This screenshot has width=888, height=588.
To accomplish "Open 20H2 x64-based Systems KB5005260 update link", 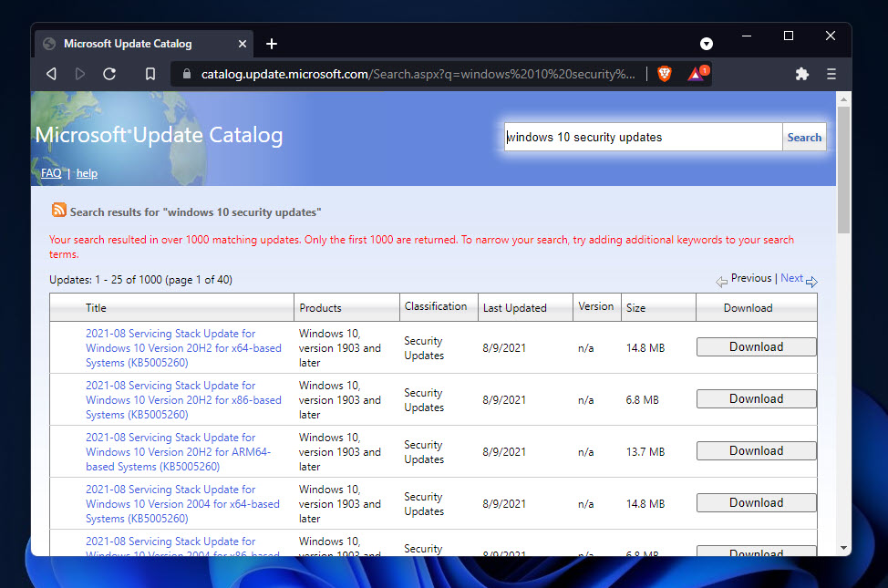I will point(183,348).
